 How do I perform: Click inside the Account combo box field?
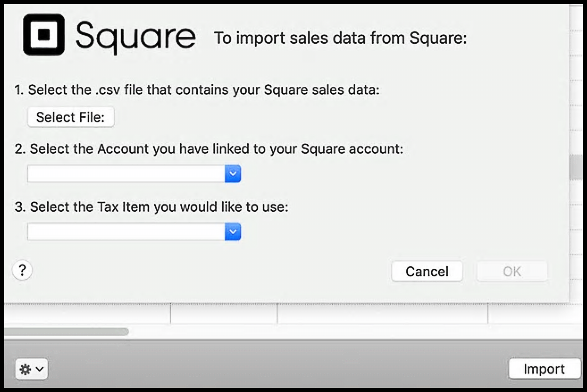[126, 173]
